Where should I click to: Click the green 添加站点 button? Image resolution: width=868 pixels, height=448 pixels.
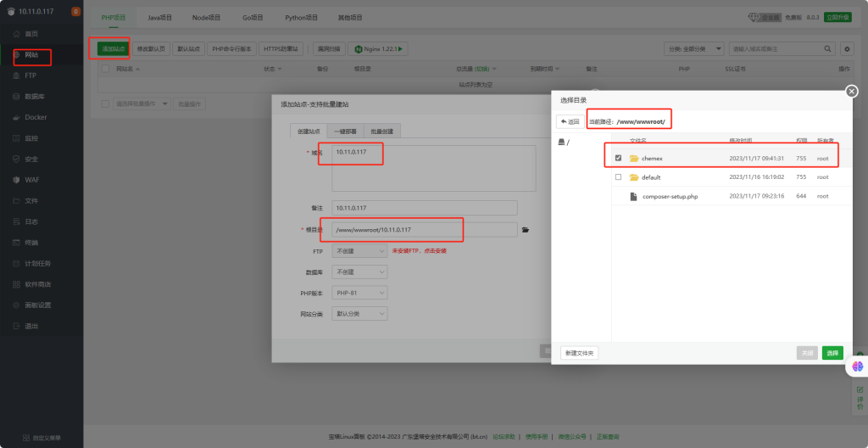coord(114,49)
